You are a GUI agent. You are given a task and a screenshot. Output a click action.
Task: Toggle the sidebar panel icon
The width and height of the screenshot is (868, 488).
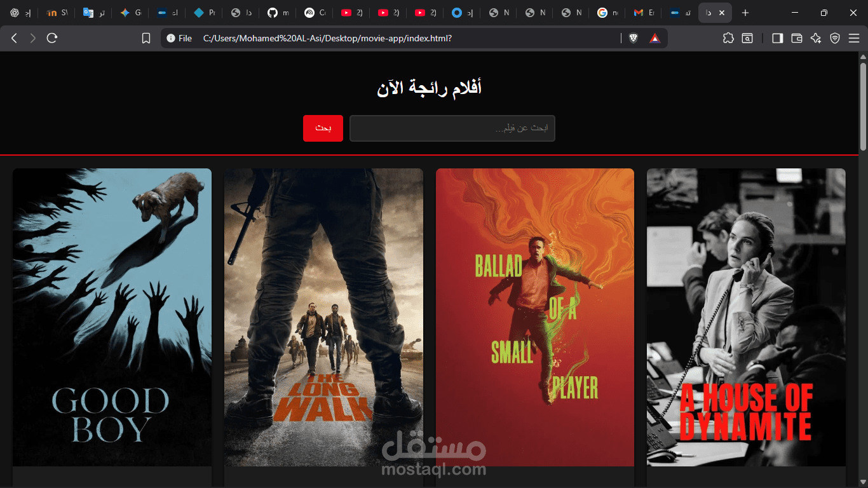(776, 38)
